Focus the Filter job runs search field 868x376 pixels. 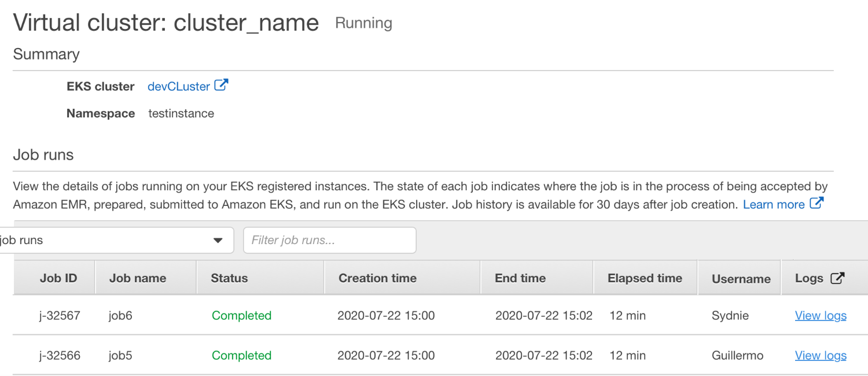[329, 240]
